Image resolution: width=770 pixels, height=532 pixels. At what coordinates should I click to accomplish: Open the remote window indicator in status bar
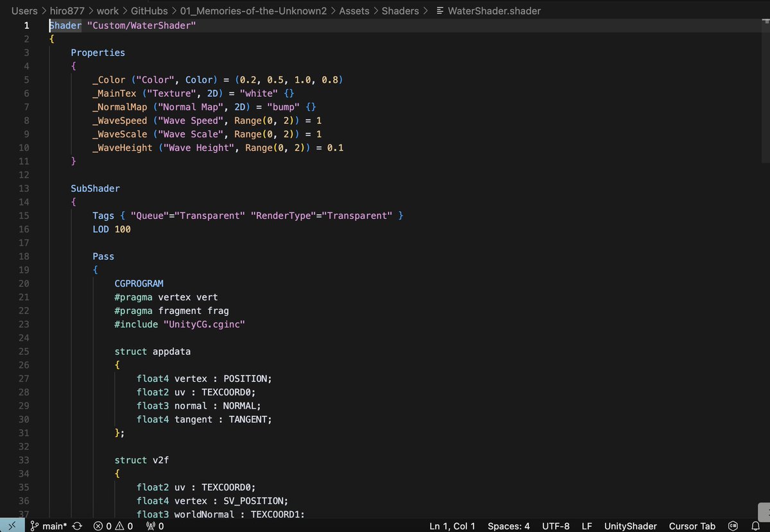point(12,526)
